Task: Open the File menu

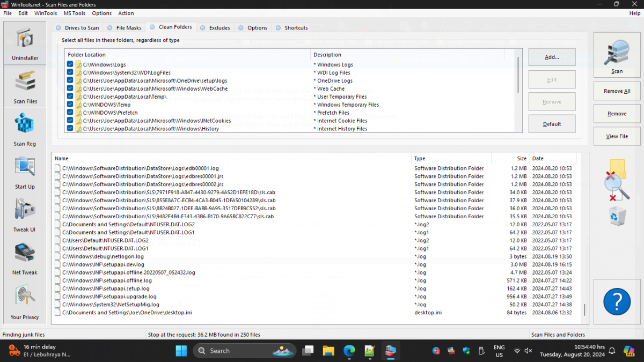Action: 8,13
